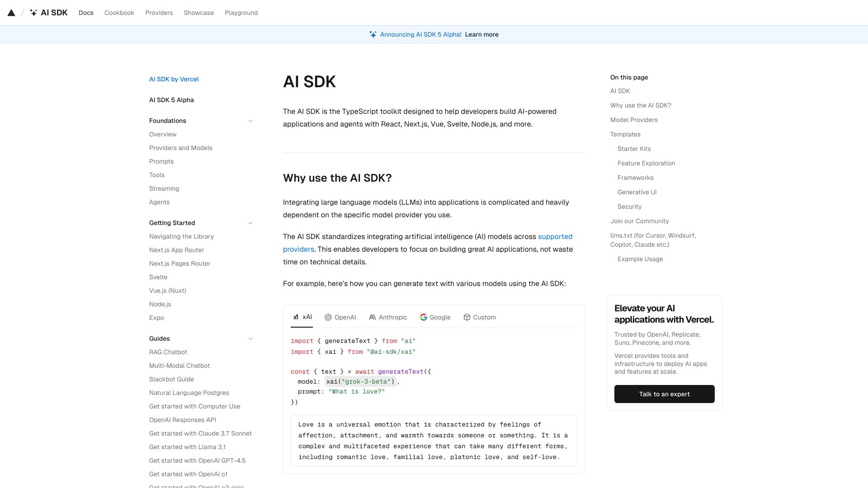Open the Providers nav item

pyautogui.click(x=159, y=13)
